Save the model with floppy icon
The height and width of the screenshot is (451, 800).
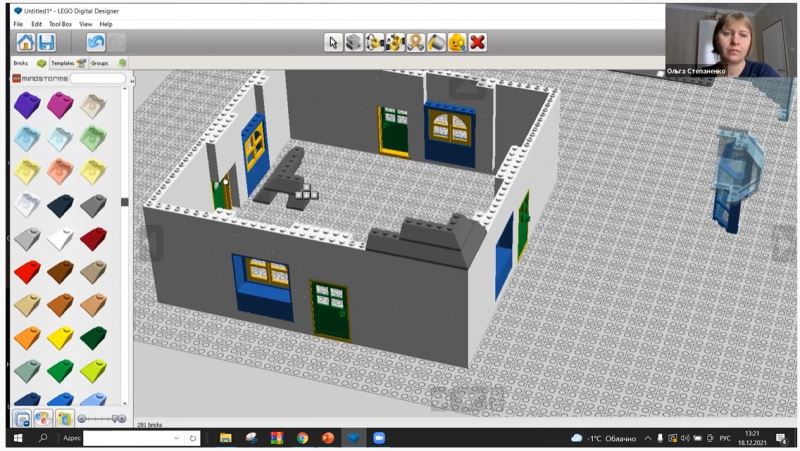47,42
